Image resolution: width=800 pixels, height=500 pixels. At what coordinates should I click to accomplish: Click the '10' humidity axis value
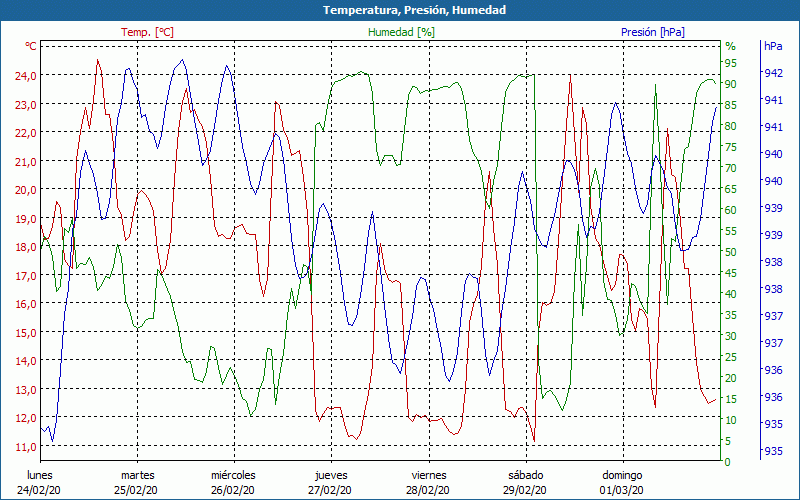731,420
